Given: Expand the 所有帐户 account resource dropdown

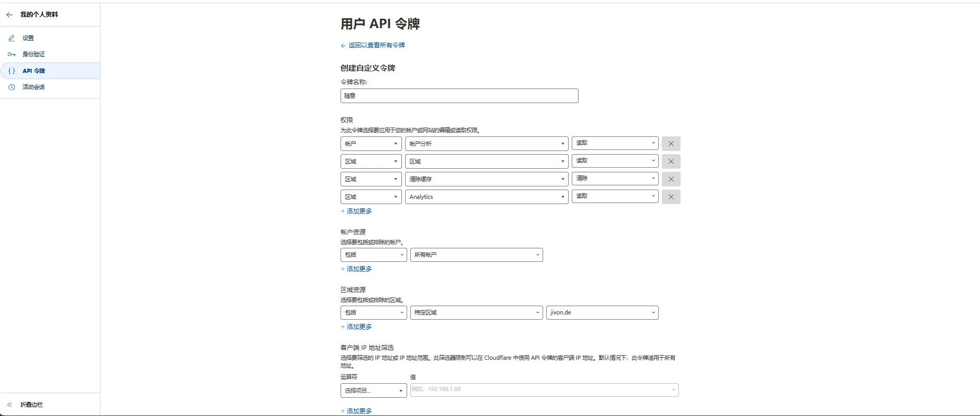Looking at the screenshot, I should coord(476,255).
